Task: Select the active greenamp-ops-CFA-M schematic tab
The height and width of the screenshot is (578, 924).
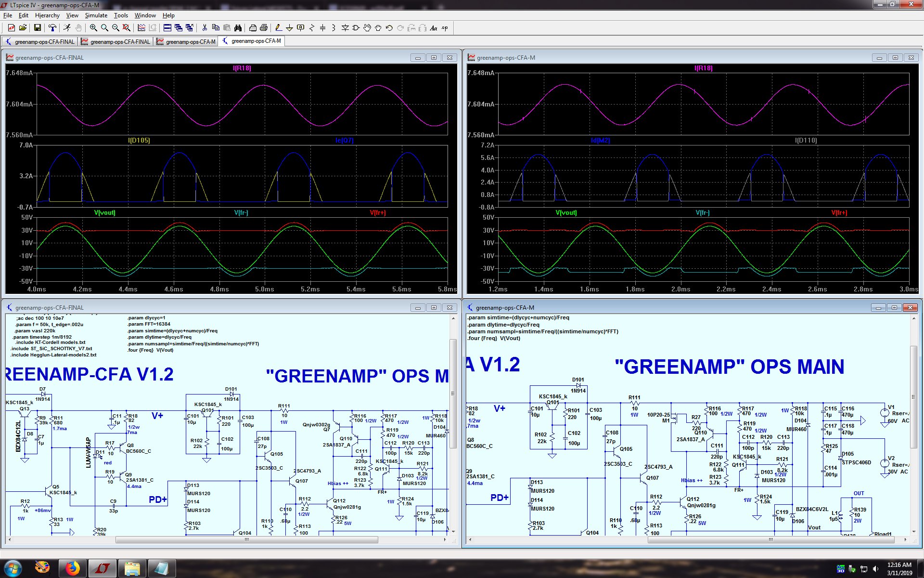Action: coord(252,41)
